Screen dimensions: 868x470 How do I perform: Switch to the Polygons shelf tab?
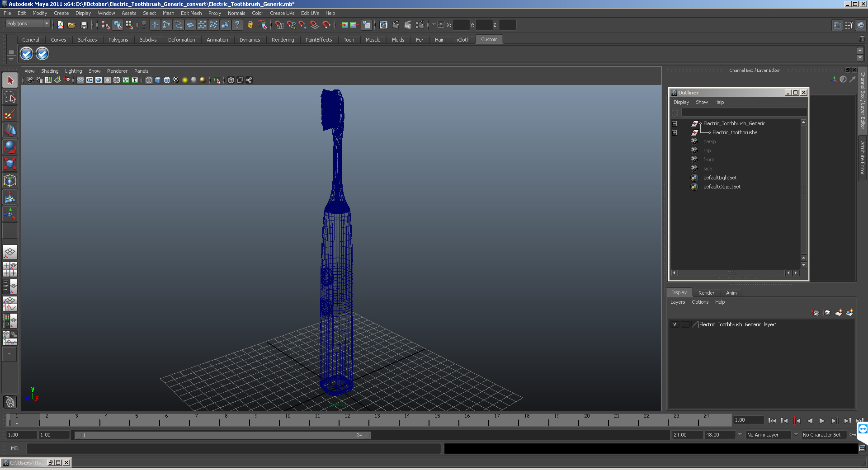[x=118, y=40]
